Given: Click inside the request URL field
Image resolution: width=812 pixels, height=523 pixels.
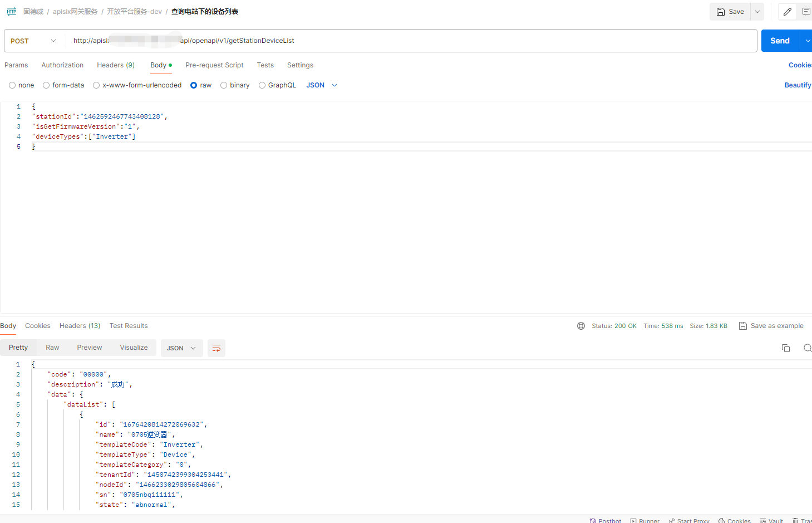Looking at the screenshot, I should [445, 41].
